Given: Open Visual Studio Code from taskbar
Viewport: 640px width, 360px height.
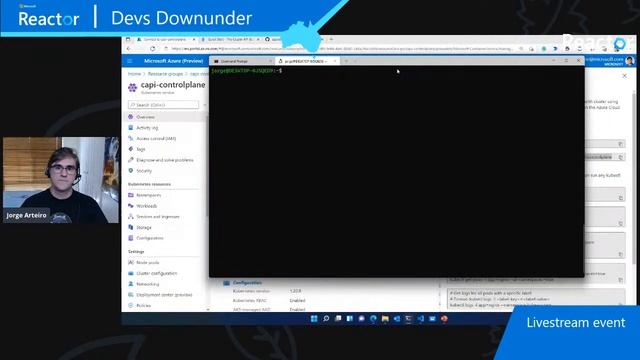Looking at the screenshot, I should point(420,319).
